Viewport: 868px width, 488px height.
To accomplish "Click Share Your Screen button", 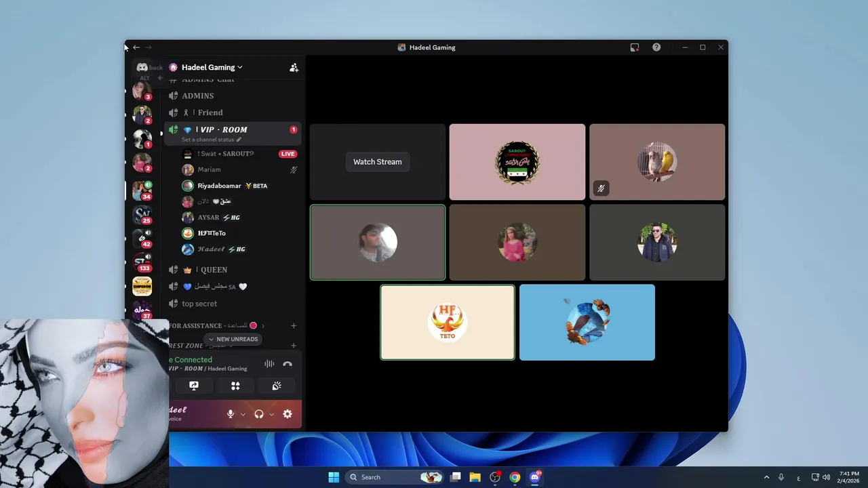I will [x=194, y=386].
